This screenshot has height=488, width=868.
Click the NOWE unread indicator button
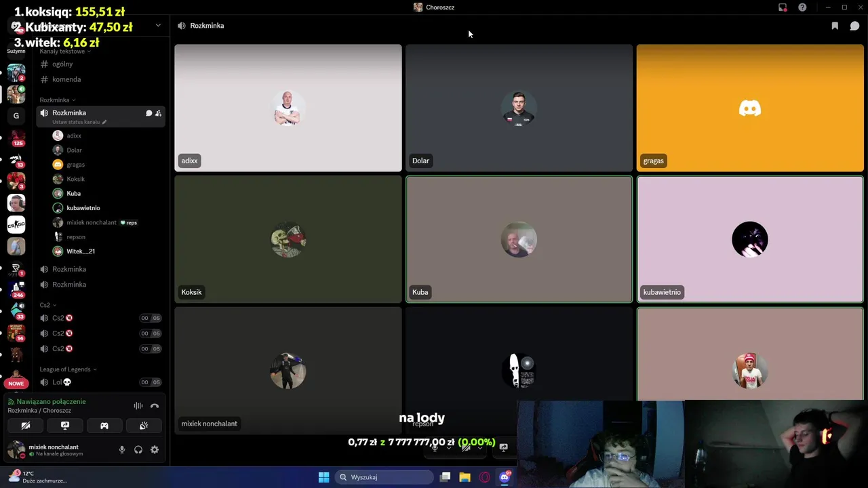coord(16,384)
